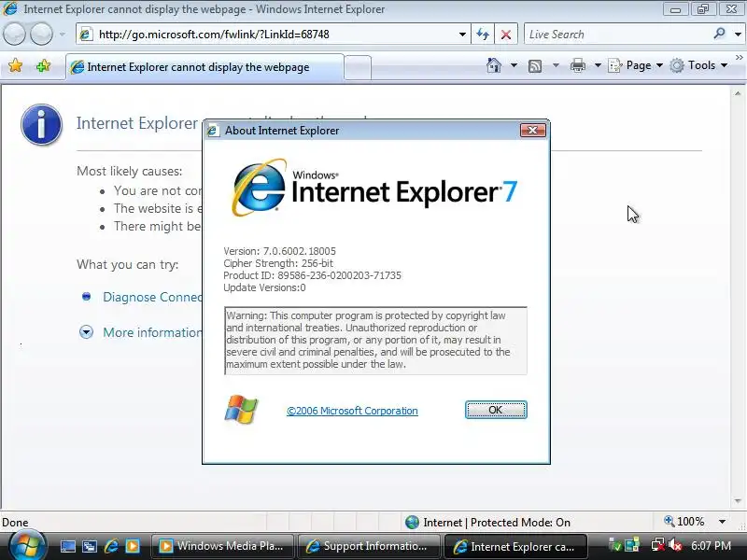
Task: Expand the Print options dropdown arrow
Action: click(598, 65)
